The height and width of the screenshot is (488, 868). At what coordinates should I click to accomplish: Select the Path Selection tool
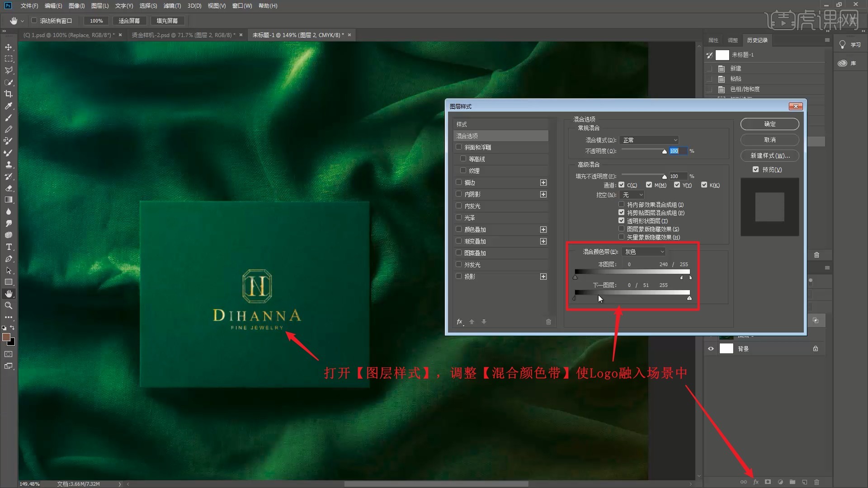tap(9, 270)
